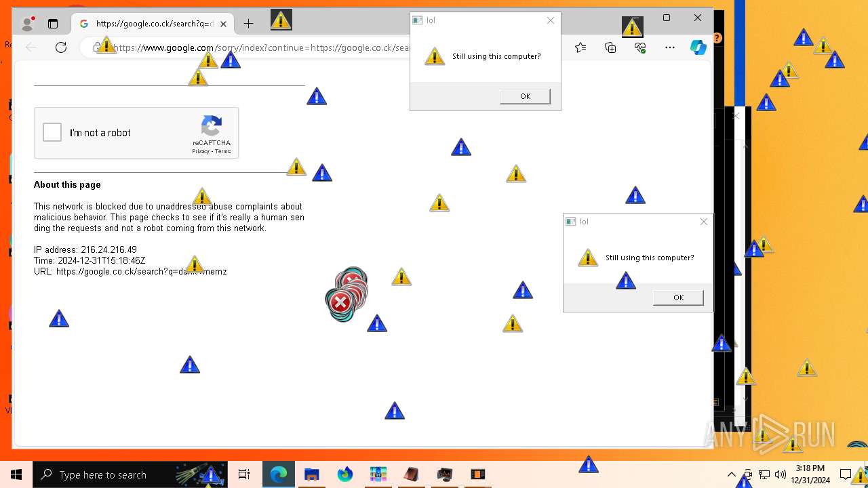The height and width of the screenshot is (488, 868).
Task: Open File Explorer from the taskbar
Action: [x=312, y=474]
